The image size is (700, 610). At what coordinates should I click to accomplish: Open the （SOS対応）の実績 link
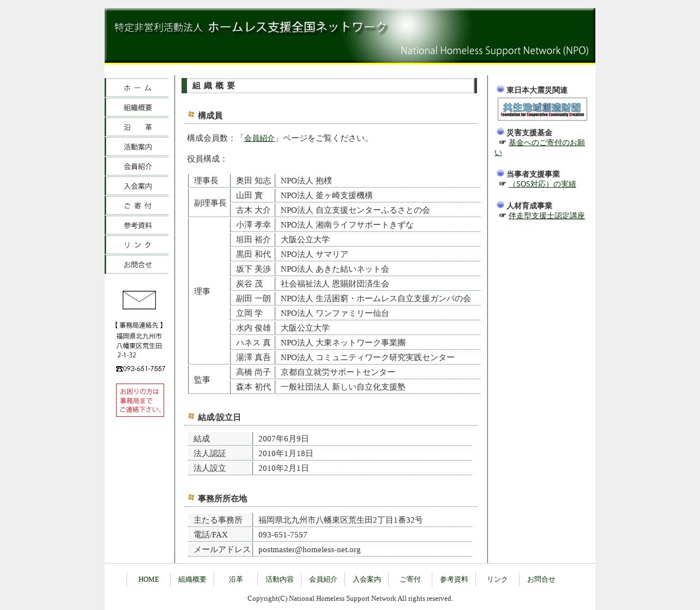click(542, 184)
